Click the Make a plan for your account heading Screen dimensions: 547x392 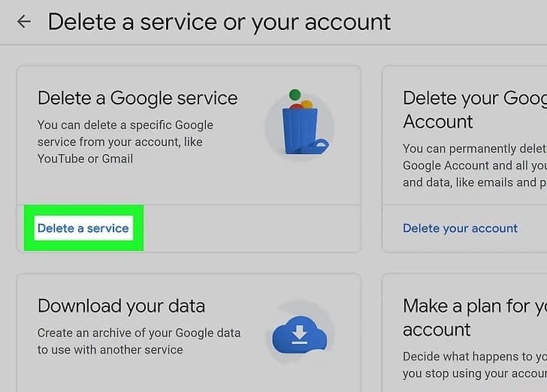475,318
